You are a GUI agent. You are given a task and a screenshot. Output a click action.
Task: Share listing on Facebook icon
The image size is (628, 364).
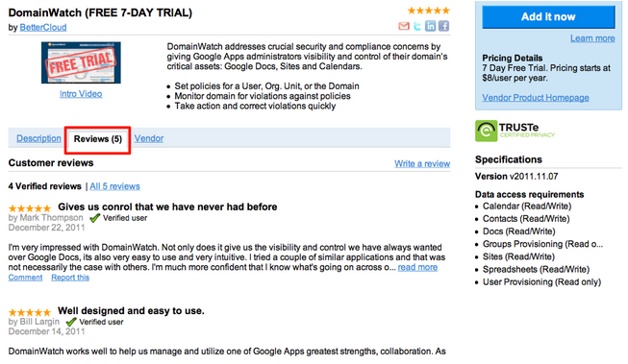click(443, 26)
